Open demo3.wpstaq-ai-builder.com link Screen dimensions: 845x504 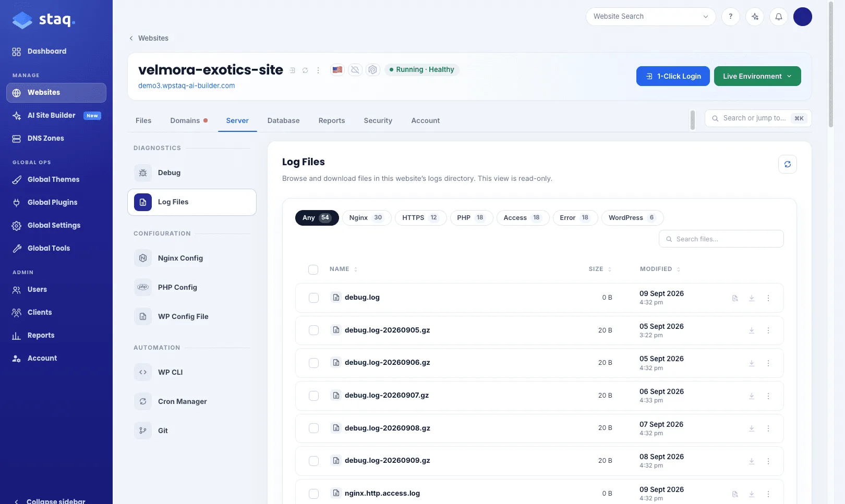[186, 85]
